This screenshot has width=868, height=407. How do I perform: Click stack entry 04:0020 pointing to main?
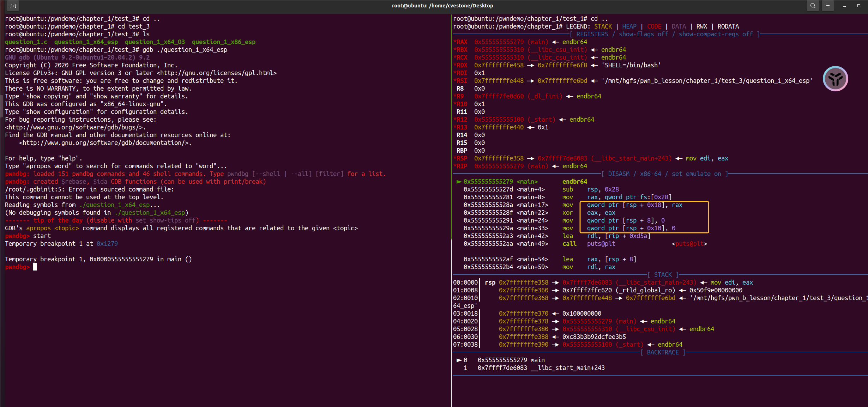point(599,321)
